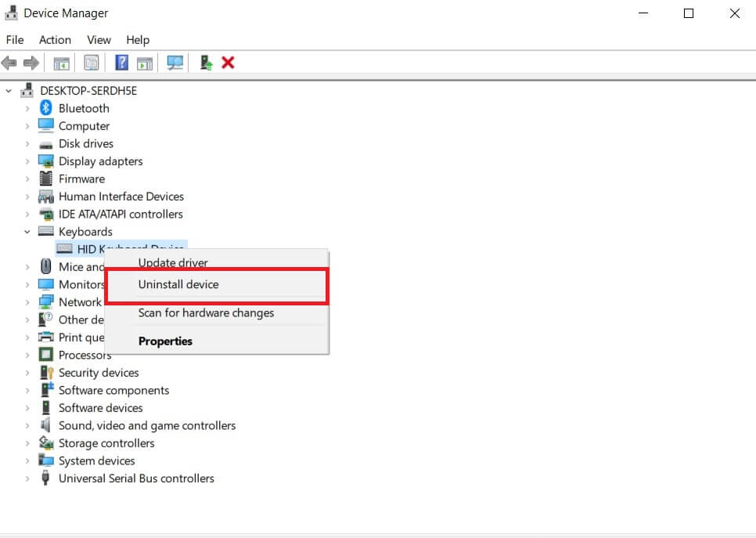Minimize the Device Manager window

click(643, 13)
